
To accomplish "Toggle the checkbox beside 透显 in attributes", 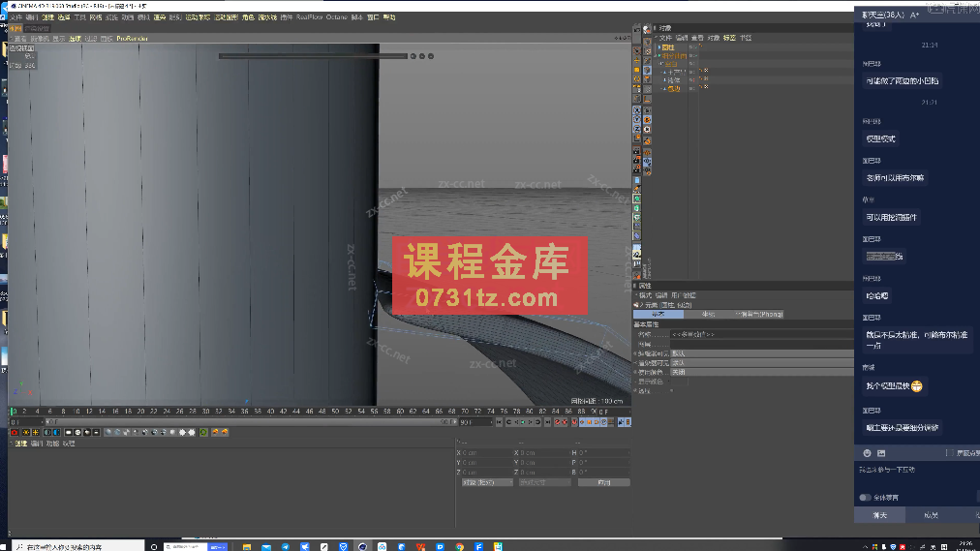I will (x=672, y=391).
